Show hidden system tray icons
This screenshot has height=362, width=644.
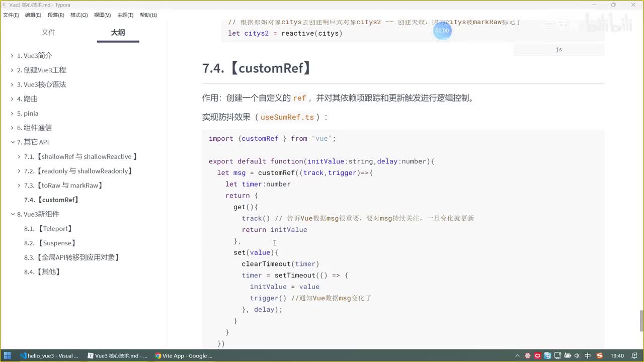tap(519, 355)
